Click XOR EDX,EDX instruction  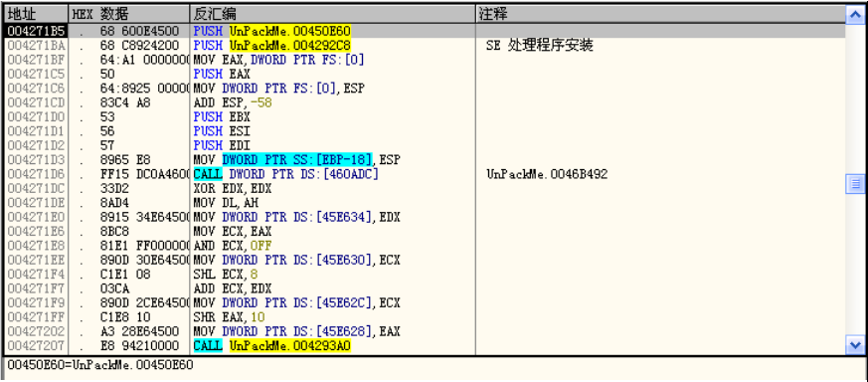click(x=233, y=188)
